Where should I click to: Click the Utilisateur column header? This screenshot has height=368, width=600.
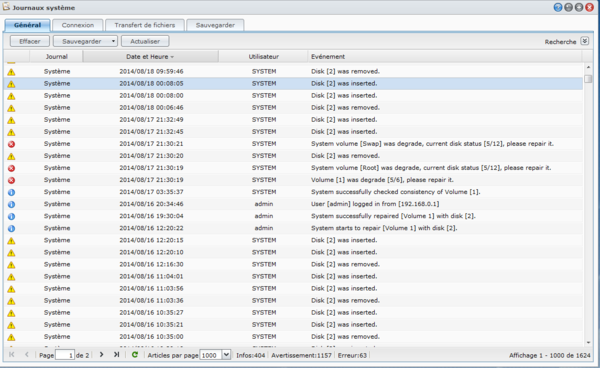click(x=263, y=57)
